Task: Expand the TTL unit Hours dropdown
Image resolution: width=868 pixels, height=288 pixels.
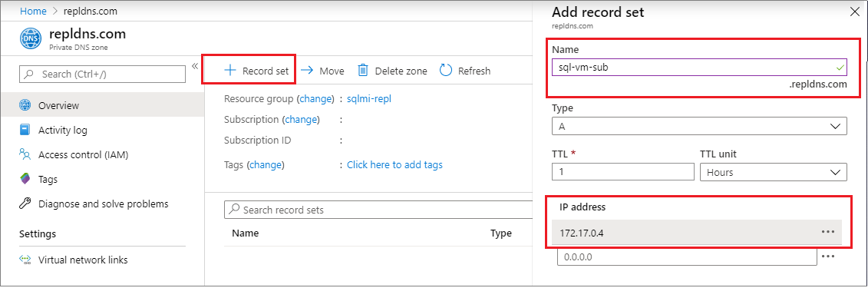Action: 774,172
